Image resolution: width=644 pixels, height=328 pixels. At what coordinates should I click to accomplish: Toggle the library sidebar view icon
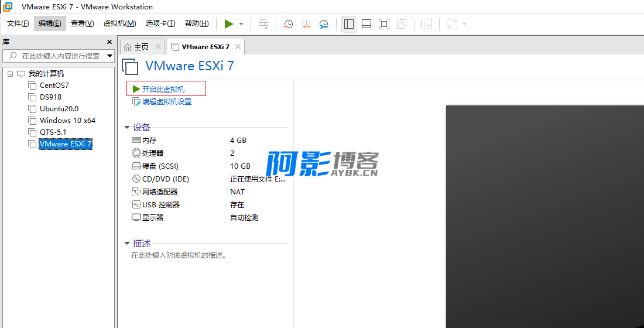point(349,24)
